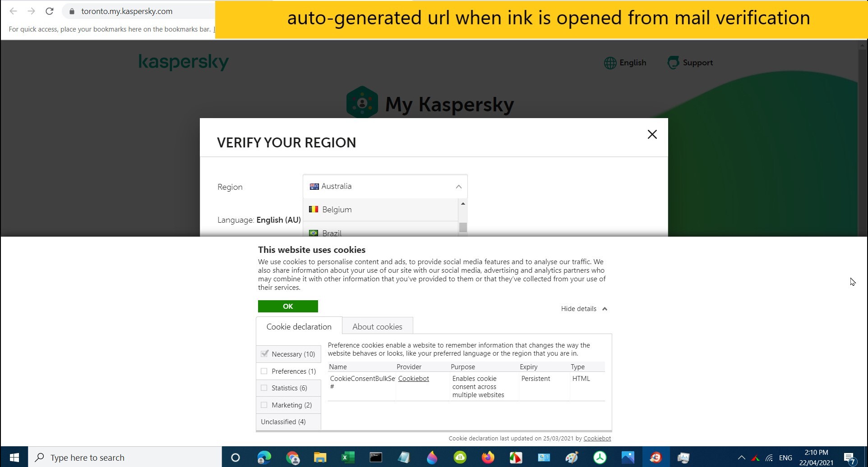Select Belgium from the region list
The width and height of the screenshot is (868, 467).
tap(380, 210)
